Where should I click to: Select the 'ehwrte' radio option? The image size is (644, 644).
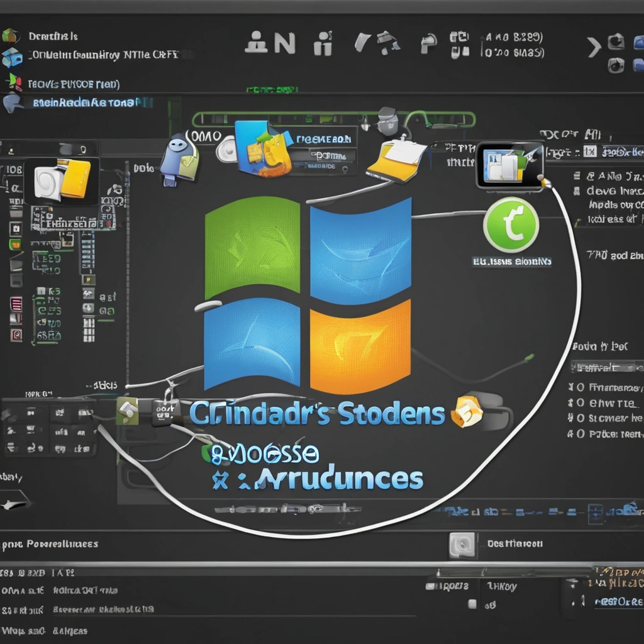tap(580, 403)
